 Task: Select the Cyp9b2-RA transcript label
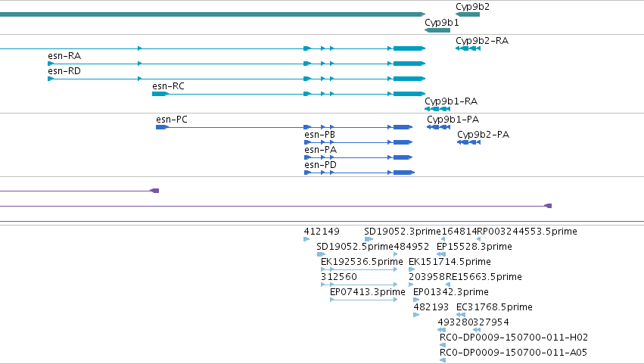482,41
